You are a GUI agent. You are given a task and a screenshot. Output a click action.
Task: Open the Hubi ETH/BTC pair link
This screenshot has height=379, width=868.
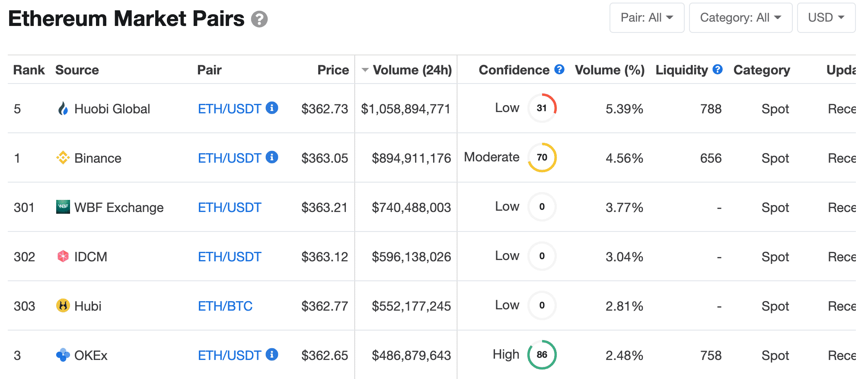click(225, 306)
